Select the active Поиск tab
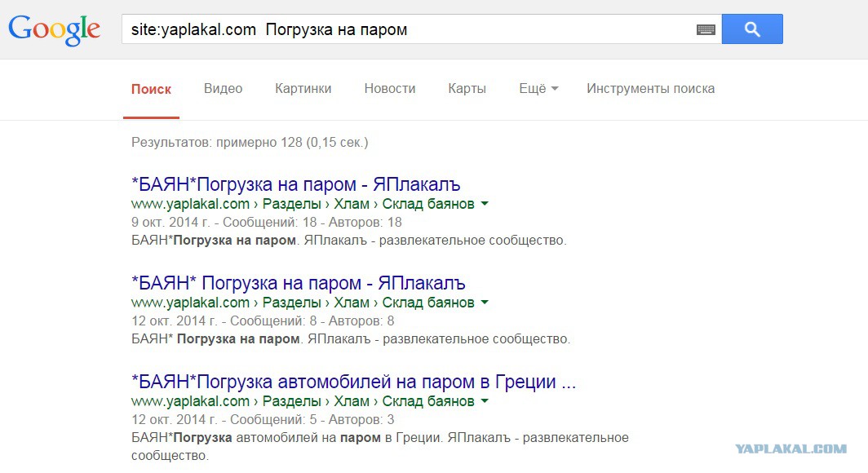 click(151, 89)
